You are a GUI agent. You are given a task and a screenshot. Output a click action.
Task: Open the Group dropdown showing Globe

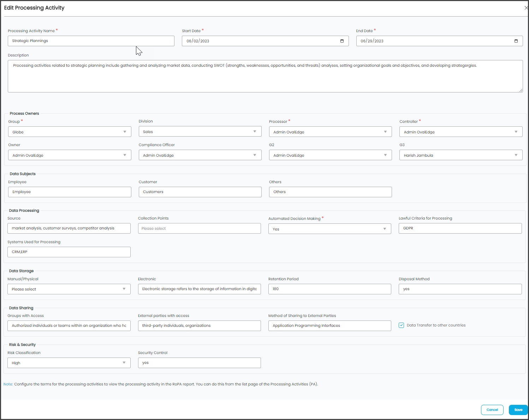(70, 132)
